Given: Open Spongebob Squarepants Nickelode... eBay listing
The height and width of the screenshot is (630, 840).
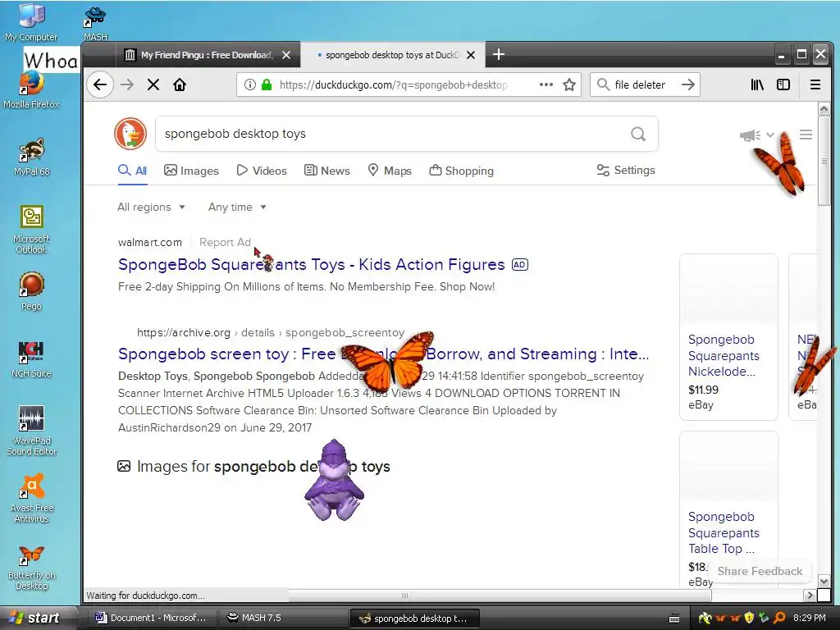Looking at the screenshot, I should 724,355.
